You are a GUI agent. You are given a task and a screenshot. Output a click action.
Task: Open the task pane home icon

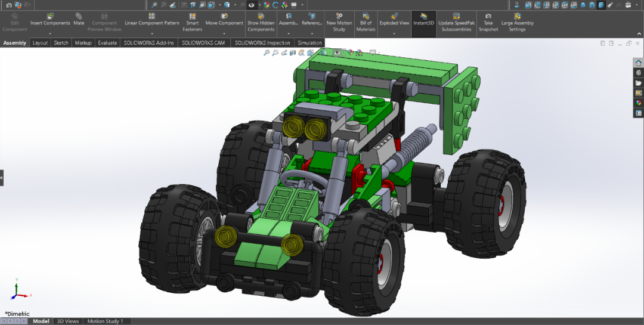coord(638,63)
